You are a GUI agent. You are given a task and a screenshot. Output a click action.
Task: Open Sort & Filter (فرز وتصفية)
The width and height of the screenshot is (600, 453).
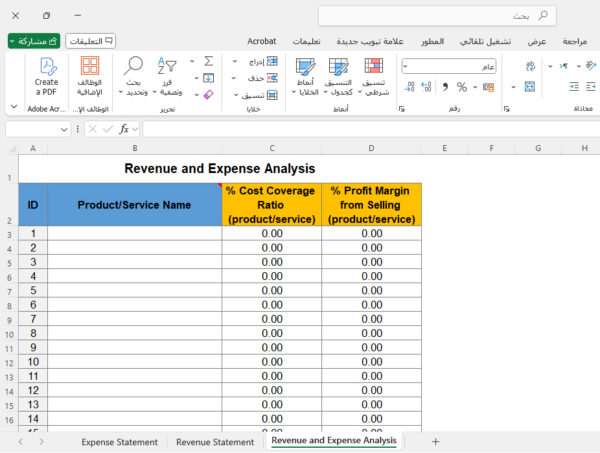click(x=169, y=67)
